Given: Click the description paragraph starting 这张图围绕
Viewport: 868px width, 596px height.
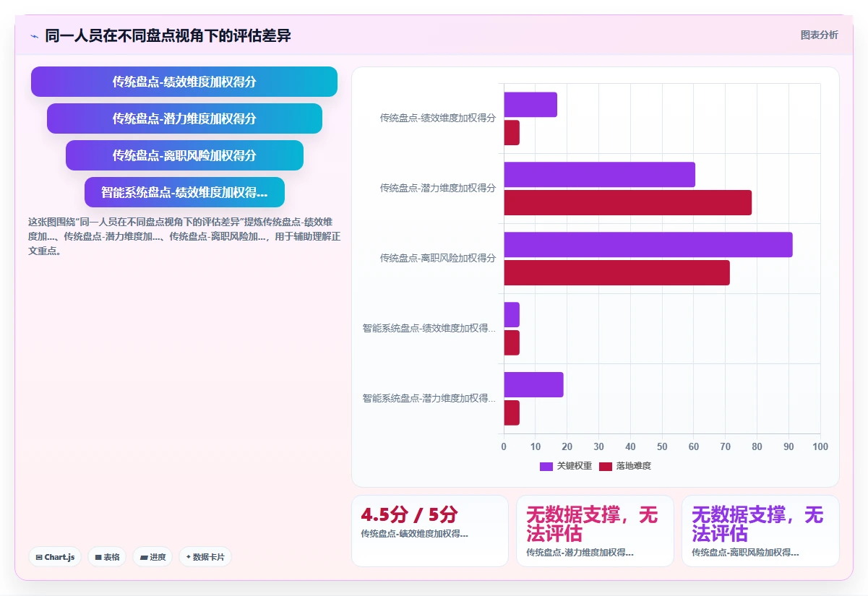Looking at the screenshot, I should coord(184,236).
